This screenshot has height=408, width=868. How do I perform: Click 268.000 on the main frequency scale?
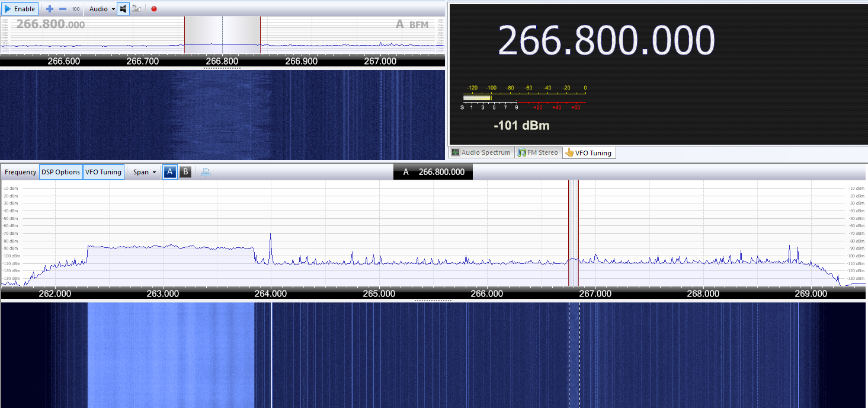[x=703, y=294]
